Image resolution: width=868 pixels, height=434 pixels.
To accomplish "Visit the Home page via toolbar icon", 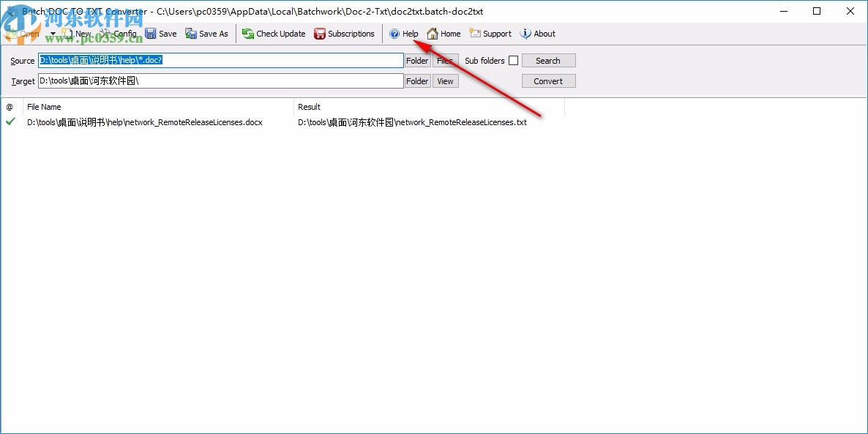I will pyautogui.click(x=444, y=33).
